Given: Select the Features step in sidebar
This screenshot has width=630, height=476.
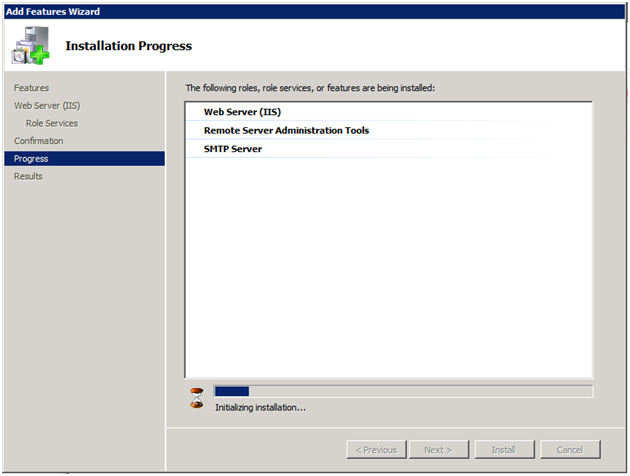Looking at the screenshot, I should pyautogui.click(x=31, y=88).
